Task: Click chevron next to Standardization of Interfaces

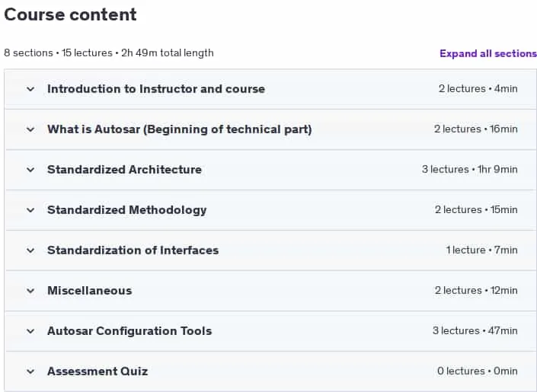Action: tap(30, 250)
